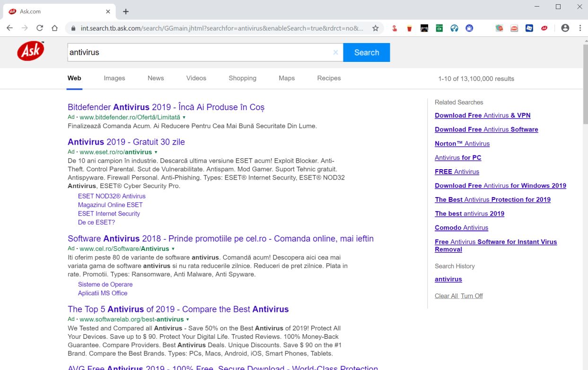Switch to the Videos tab
This screenshot has width=588, height=370.
pos(196,78)
